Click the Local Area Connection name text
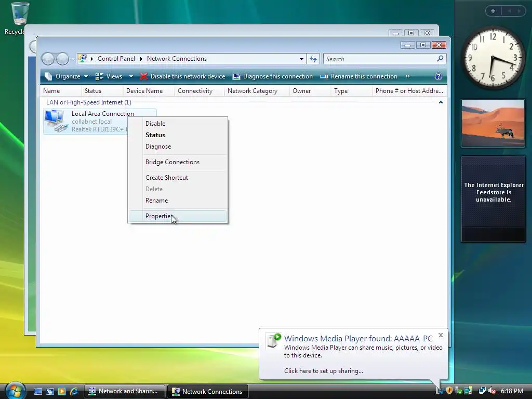 click(102, 114)
